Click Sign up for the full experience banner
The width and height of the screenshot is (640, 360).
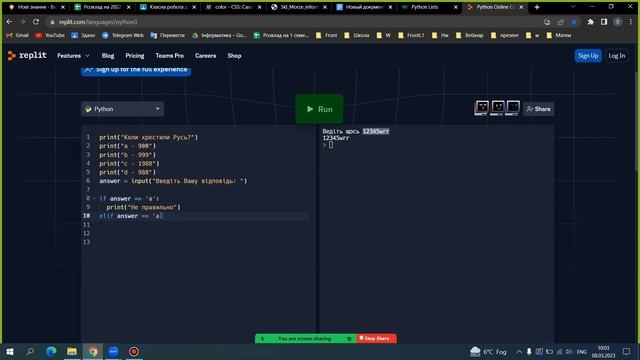[x=136, y=70]
